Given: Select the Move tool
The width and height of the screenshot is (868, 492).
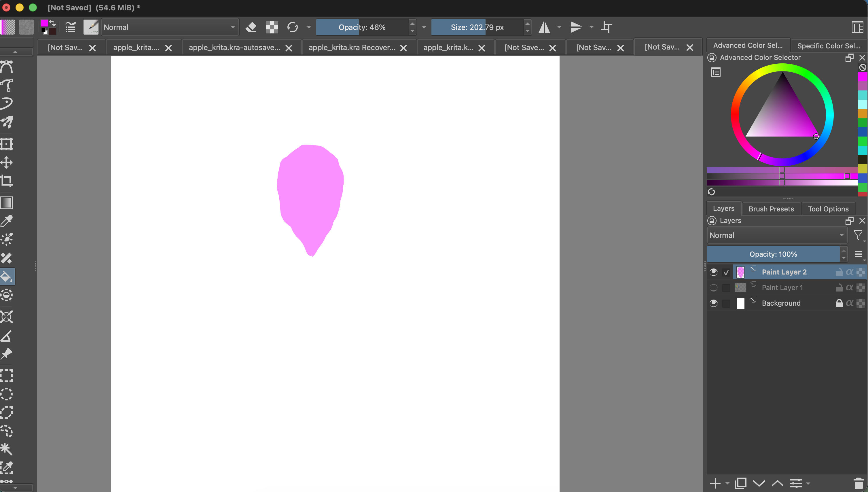Looking at the screenshot, I should click(x=7, y=162).
